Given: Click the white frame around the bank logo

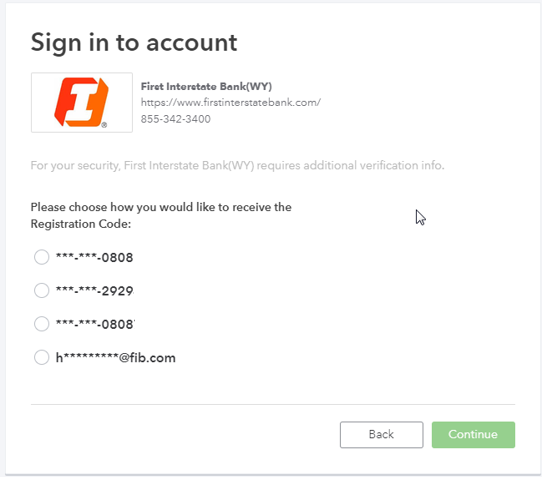Looking at the screenshot, I should (x=82, y=102).
